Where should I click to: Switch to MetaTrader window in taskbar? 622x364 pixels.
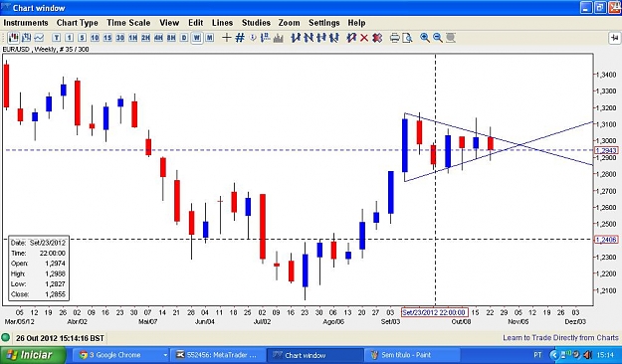point(218,355)
